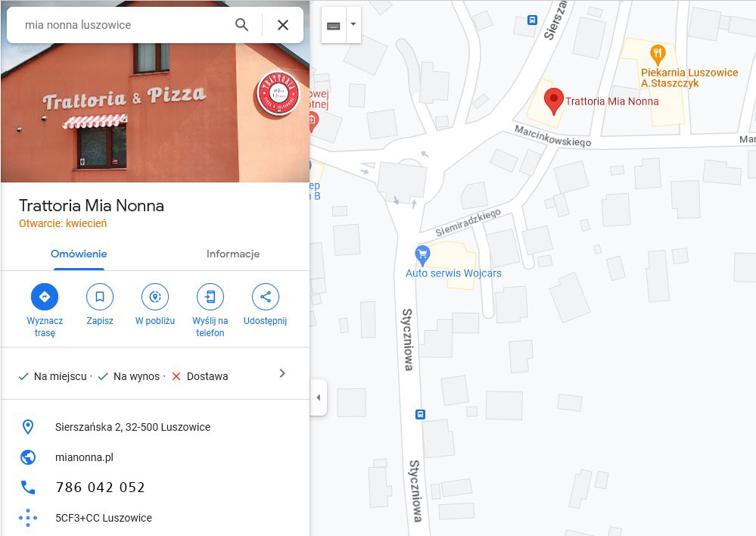The height and width of the screenshot is (536, 756).
Task: Open input tools dropdown arrow
Action: coord(353,25)
